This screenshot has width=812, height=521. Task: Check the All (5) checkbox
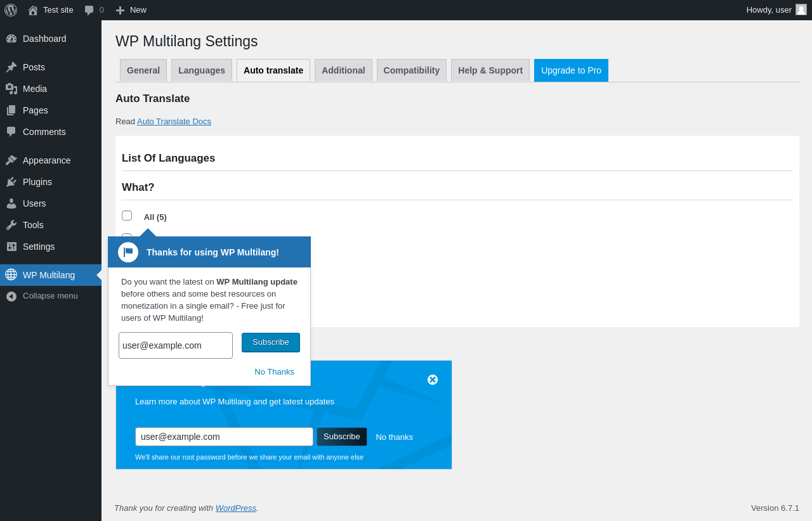[127, 215]
